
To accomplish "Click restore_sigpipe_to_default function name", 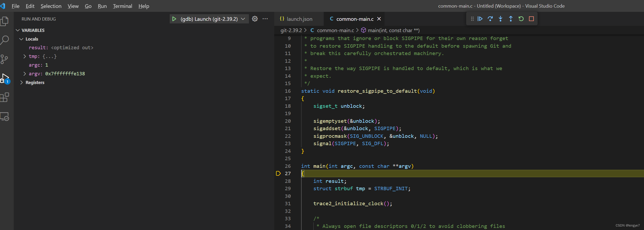I will tap(377, 91).
